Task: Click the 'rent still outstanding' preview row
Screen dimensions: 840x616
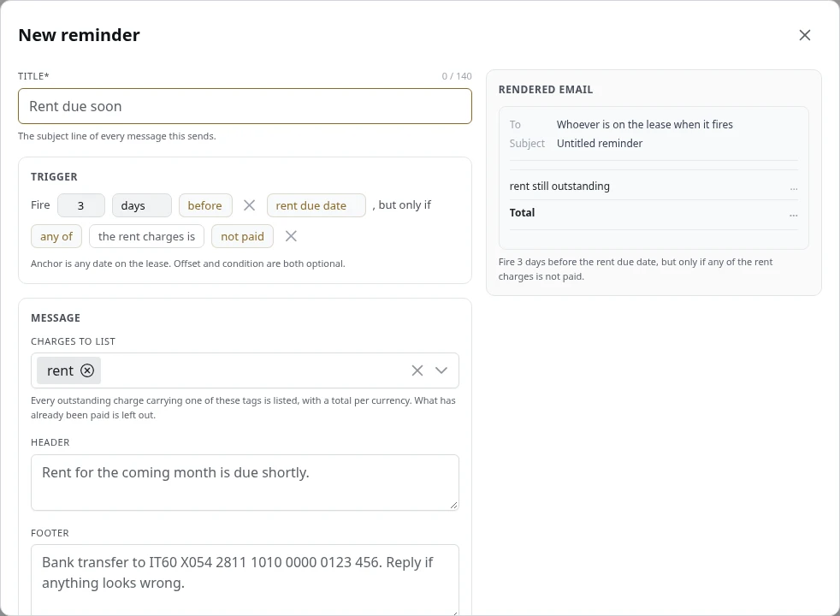Action: [653, 187]
